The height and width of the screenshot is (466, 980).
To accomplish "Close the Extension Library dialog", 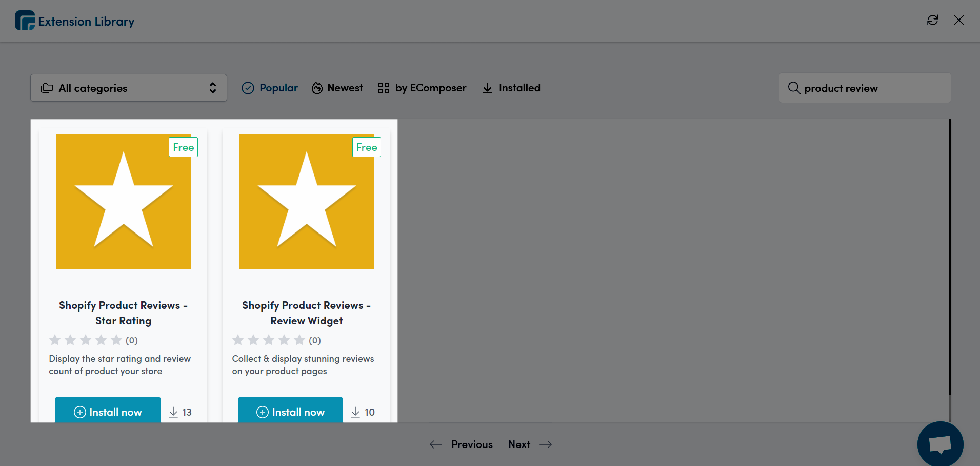I will [959, 20].
